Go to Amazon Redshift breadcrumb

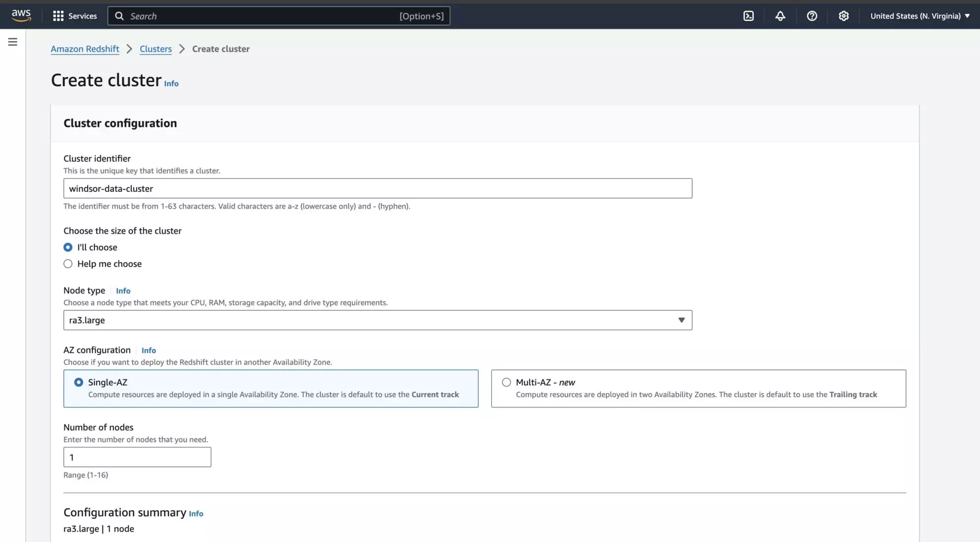[85, 49]
